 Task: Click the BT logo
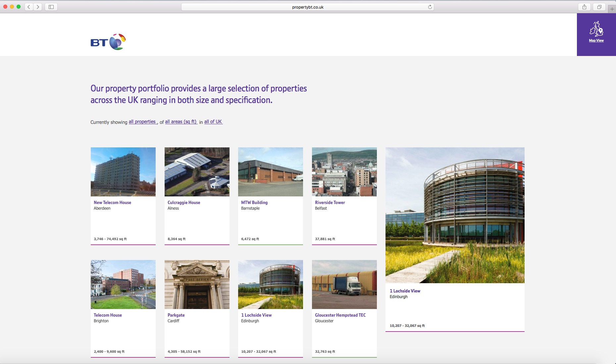pyautogui.click(x=108, y=42)
